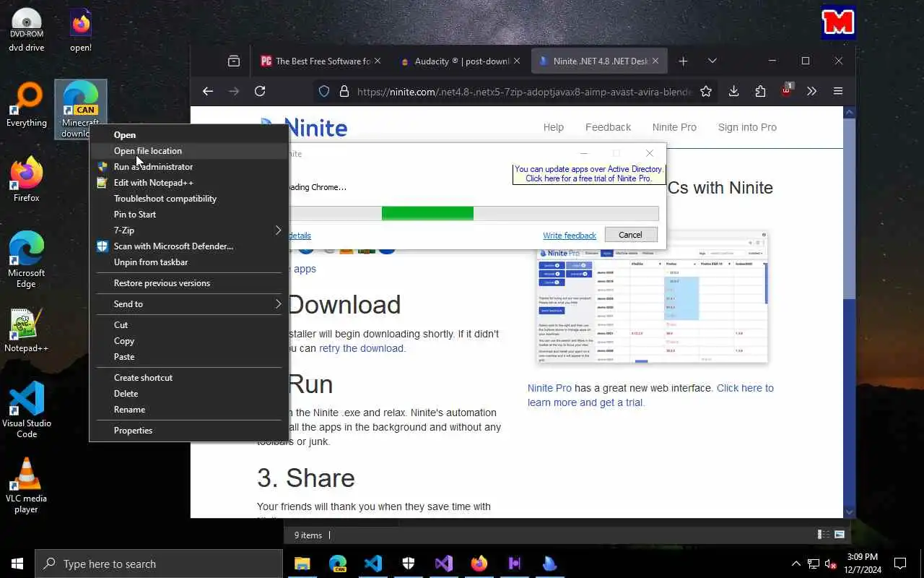Click the 'retry the download' link
Image resolution: width=924 pixels, height=578 pixels.
pos(361,348)
